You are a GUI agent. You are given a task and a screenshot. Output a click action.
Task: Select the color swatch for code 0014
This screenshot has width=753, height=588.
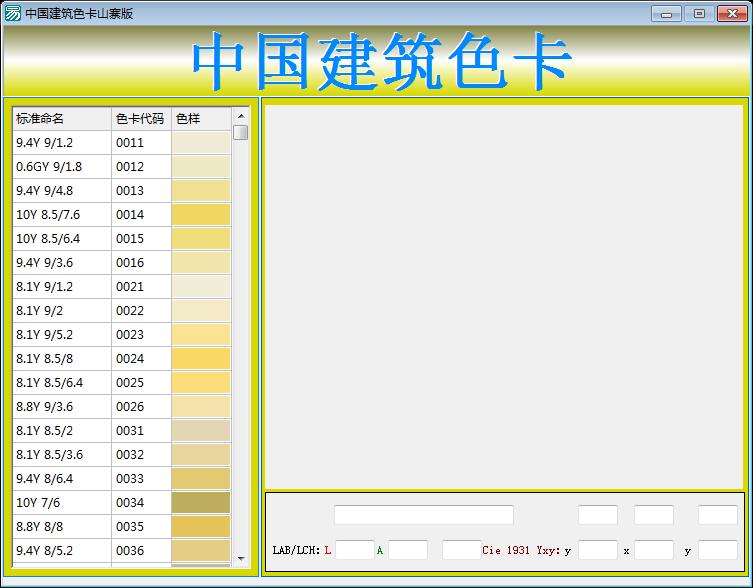(201, 215)
